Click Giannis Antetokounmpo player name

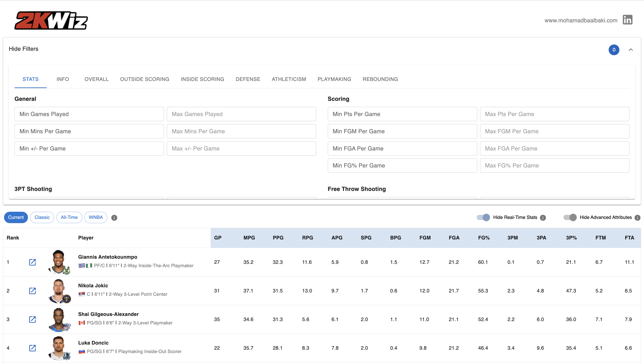(108, 257)
